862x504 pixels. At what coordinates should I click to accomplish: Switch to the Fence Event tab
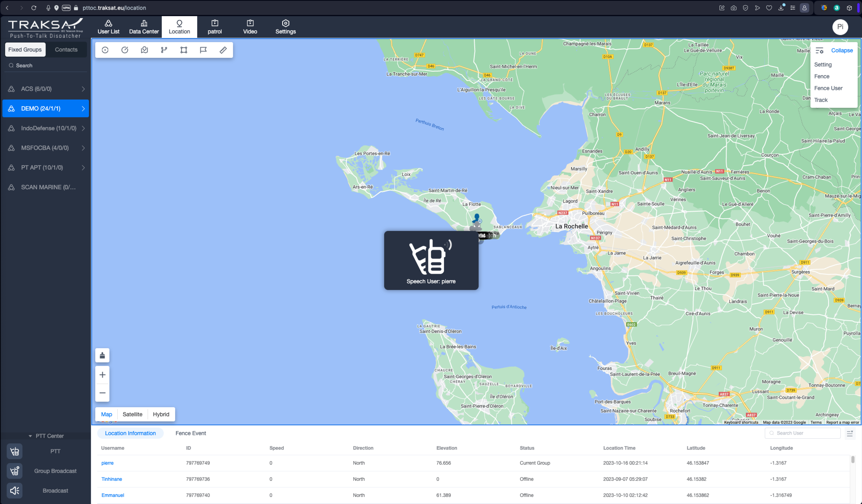(x=191, y=433)
